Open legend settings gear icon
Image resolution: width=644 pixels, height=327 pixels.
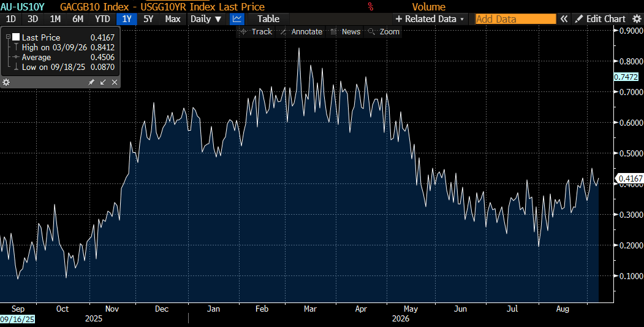click(x=6, y=82)
